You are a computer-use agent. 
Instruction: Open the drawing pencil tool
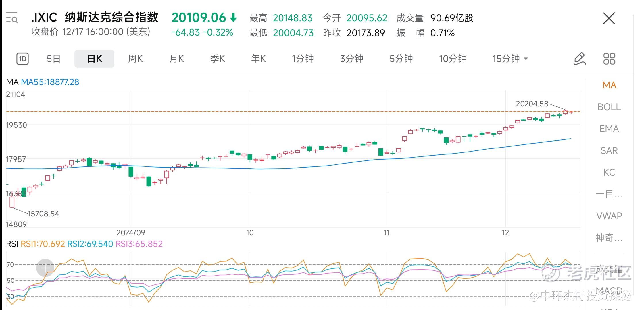[x=580, y=59]
